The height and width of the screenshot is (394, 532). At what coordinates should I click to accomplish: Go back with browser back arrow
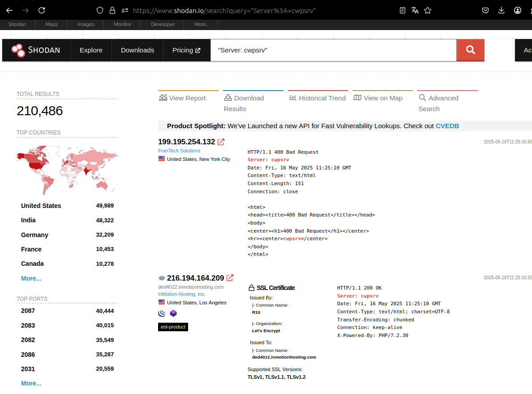(9, 10)
